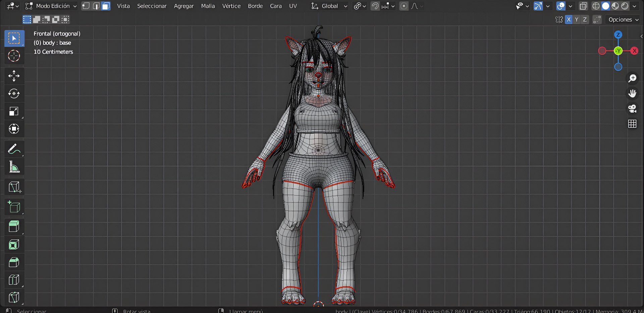
Task: Switch to solid shading
Action: pyautogui.click(x=606, y=6)
